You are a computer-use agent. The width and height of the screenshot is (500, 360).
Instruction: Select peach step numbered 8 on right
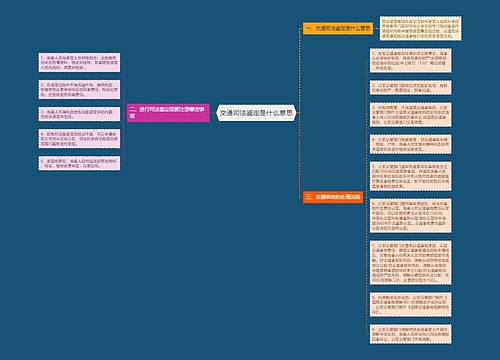point(411,304)
